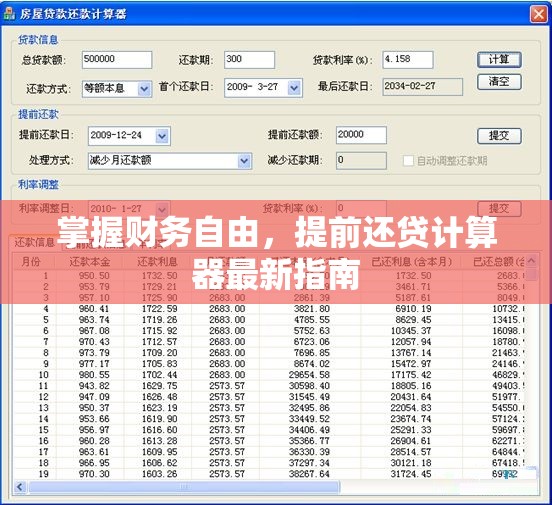552x505 pixels.
Task: Select the cell 8674.02 in row 9
Action: coord(312,363)
